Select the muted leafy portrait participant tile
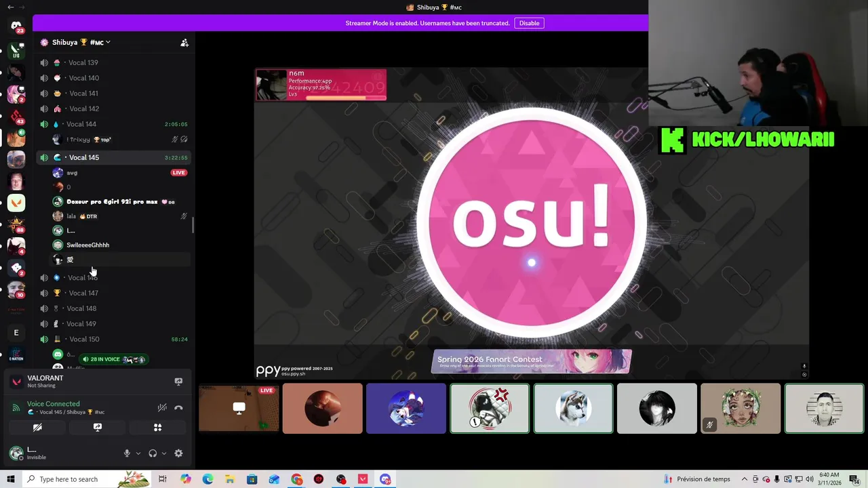 pos(741,408)
